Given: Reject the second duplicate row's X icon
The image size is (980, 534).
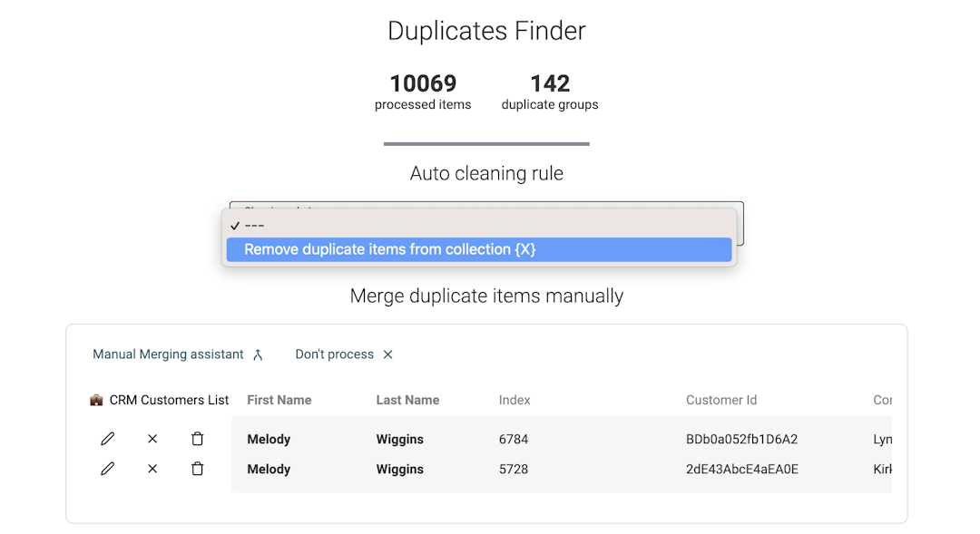Looking at the screenshot, I should point(152,469).
